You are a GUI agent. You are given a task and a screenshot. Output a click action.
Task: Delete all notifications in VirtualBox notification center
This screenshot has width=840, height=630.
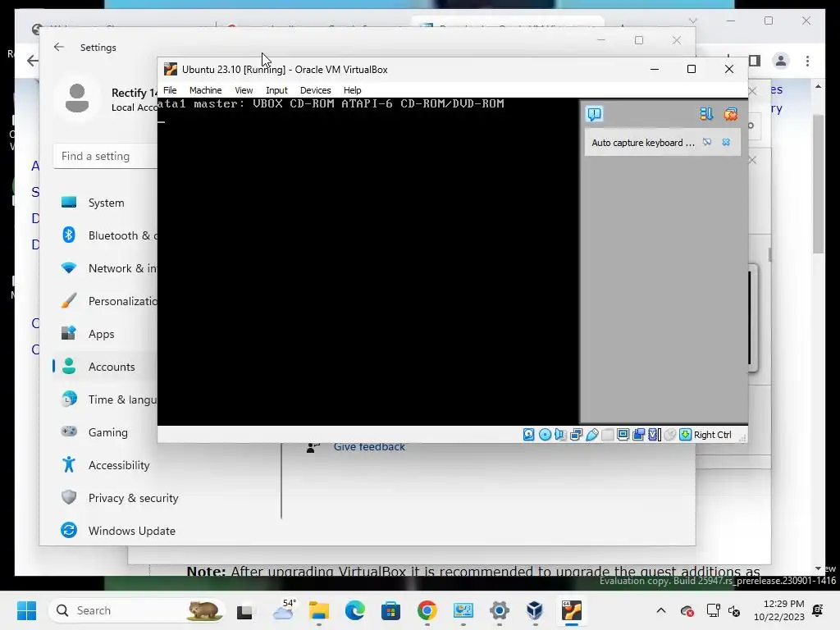731,114
